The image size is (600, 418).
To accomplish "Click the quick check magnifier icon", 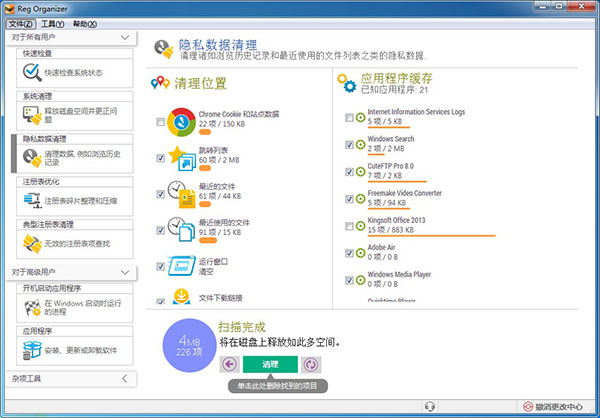I will point(32,72).
